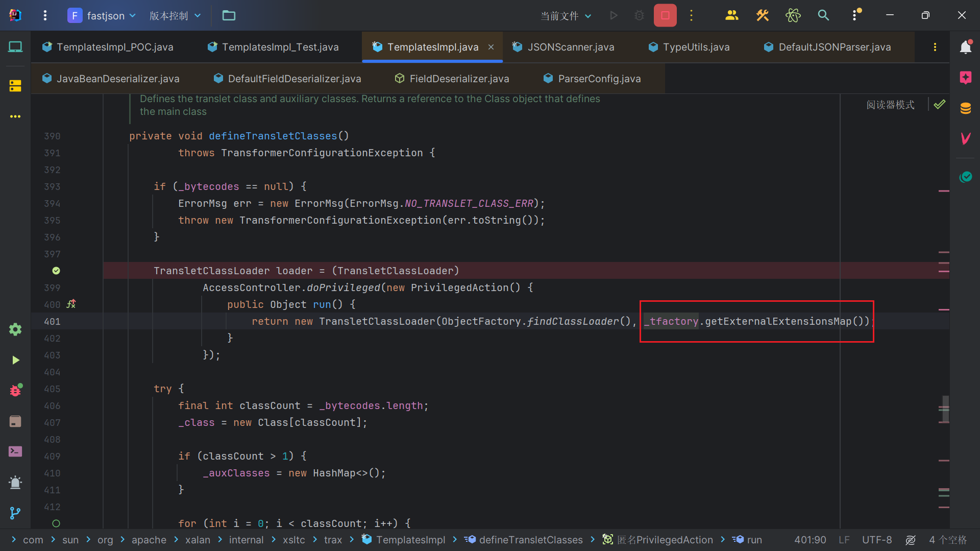Click the _tfactory field on line 401
Image resolution: width=980 pixels, height=551 pixels.
[x=671, y=321]
